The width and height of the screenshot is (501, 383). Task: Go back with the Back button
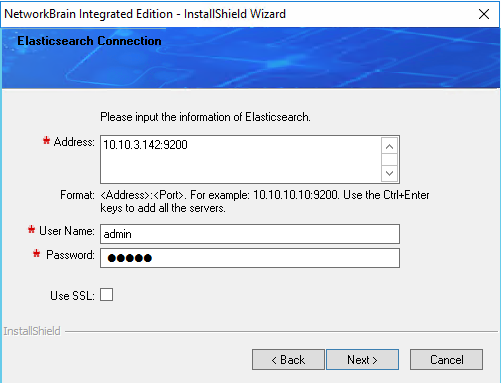pyautogui.click(x=288, y=360)
